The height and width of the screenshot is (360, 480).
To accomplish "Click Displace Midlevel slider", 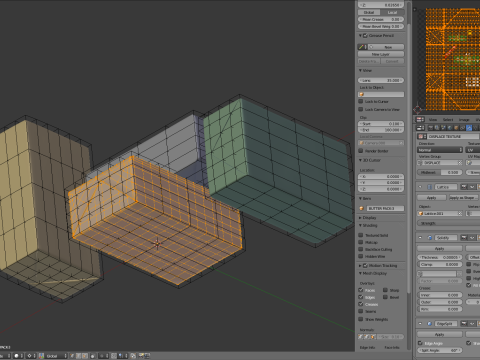I will 440,172.
